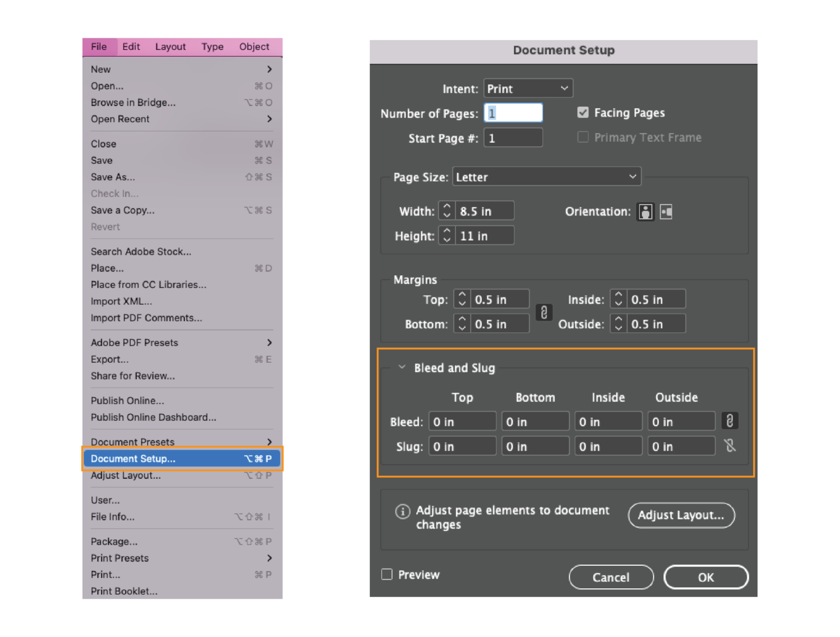
Task: Click the Primary Text Frame checkbox
Action: pyautogui.click(x=583, y=137)
